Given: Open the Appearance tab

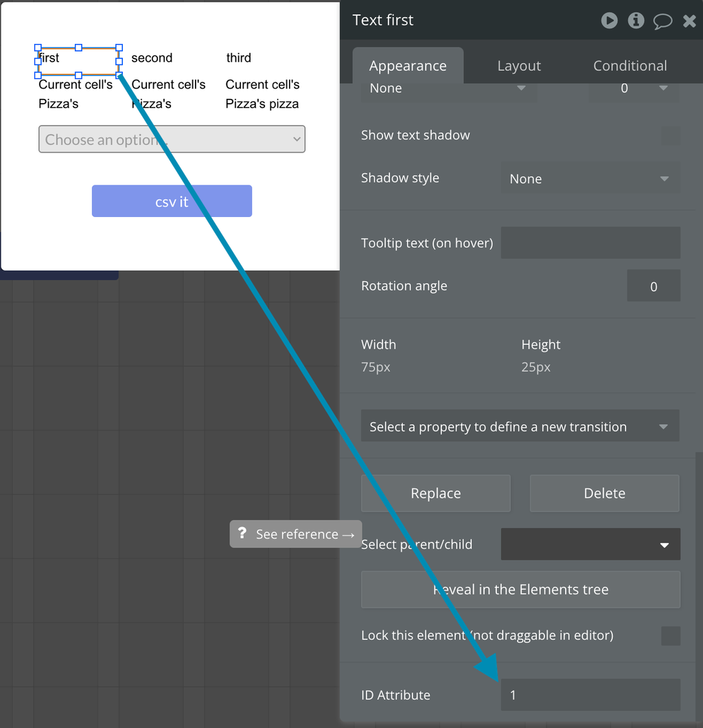Looking at the screenshot, I should click(408, 66).
